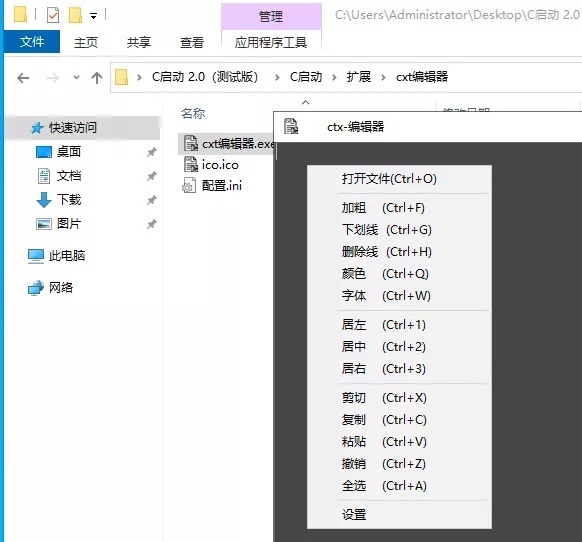The width and height of the screenshot is (582, 542).
Task: Choose 撤销 (Ctrl+Z) menu entry
Action: click(x=399, y=464)
